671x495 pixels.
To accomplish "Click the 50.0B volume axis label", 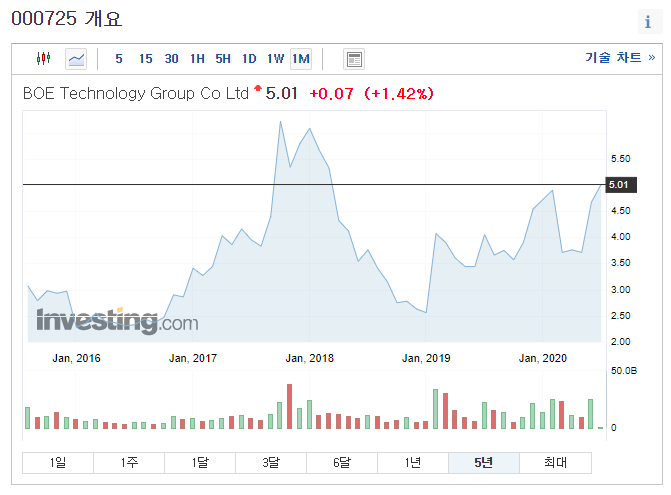I will coord(623,371).
